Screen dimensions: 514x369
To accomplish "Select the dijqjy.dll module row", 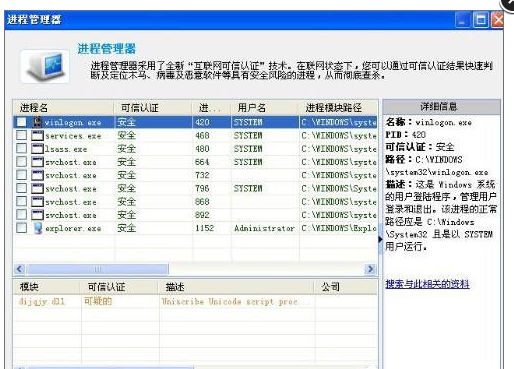I will point(195,302).
